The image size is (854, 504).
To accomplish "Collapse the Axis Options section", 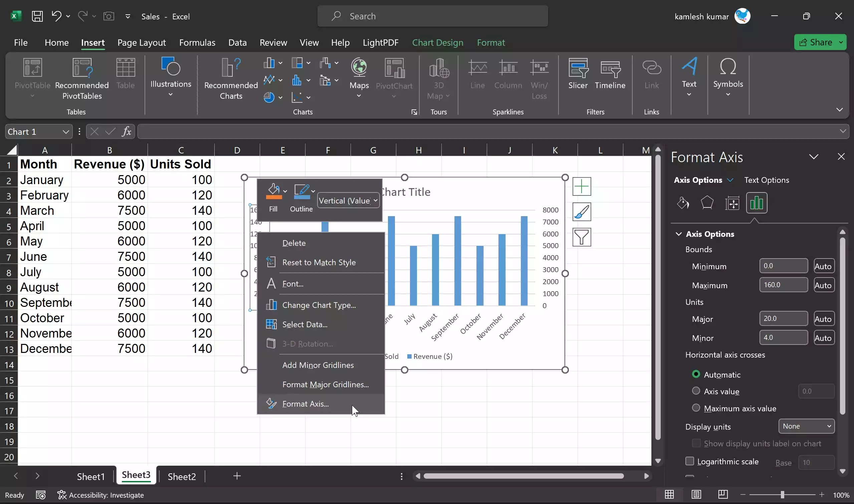I will pos(679,234).
